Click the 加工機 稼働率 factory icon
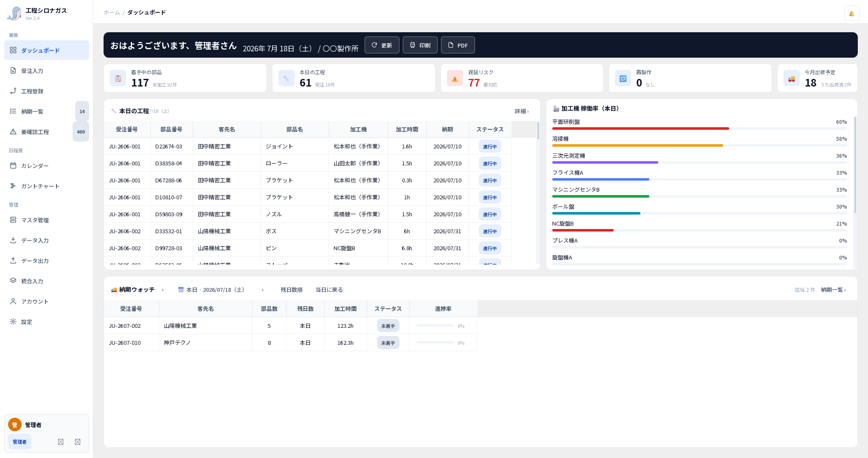 pyautogui.click(x=556, y=109)
